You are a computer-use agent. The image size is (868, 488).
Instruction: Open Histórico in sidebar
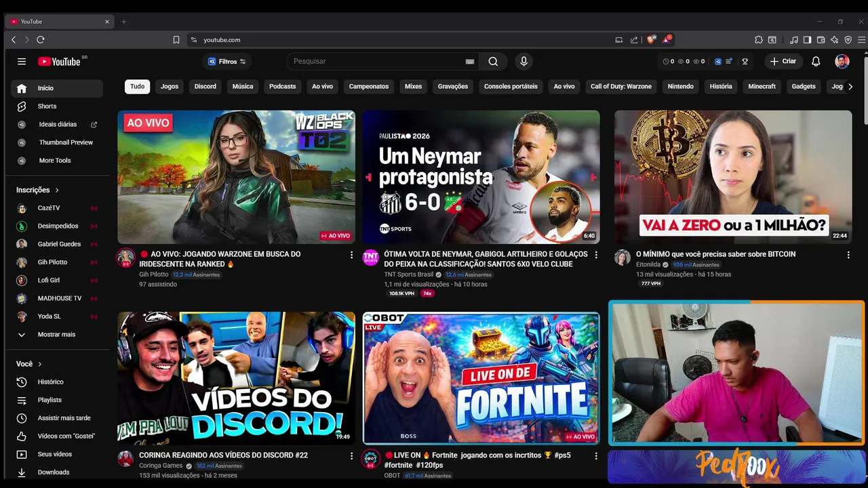click(57, 382)
